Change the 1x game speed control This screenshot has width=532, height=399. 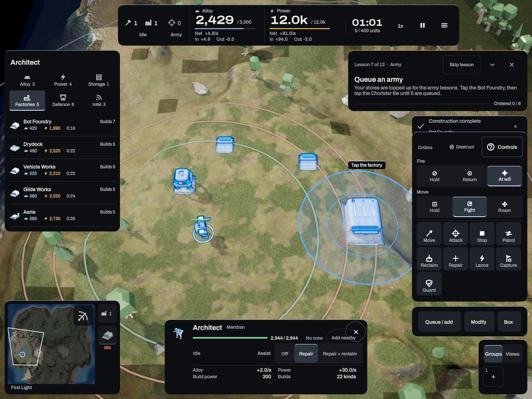(x=400, y=26)
